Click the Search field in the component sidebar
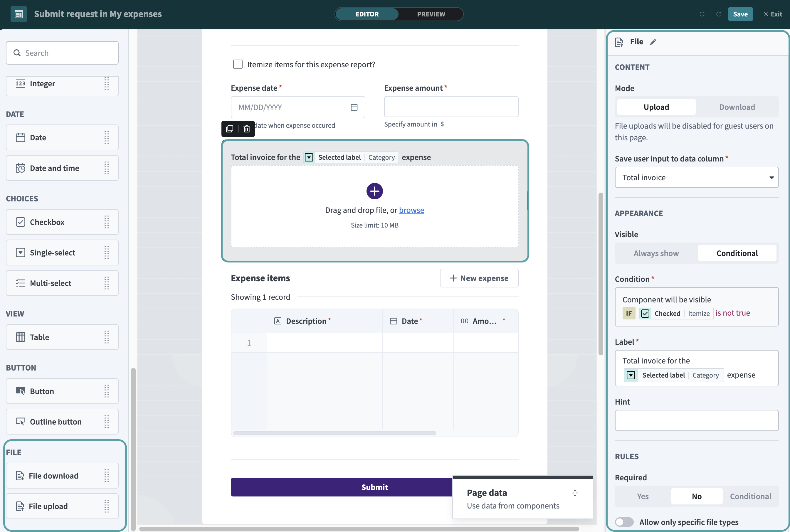 coord(62,53)
